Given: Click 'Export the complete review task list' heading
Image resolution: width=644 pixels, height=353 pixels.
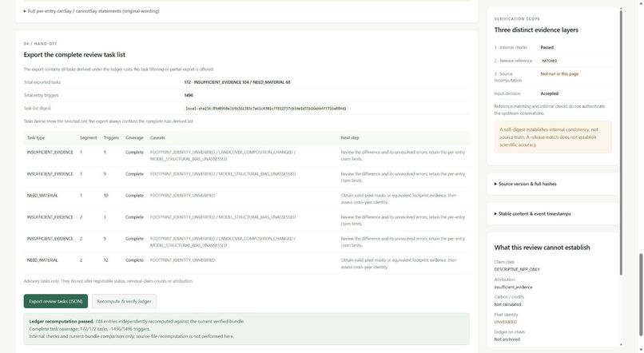Looking at the screenshot, I should pos(74,54).
